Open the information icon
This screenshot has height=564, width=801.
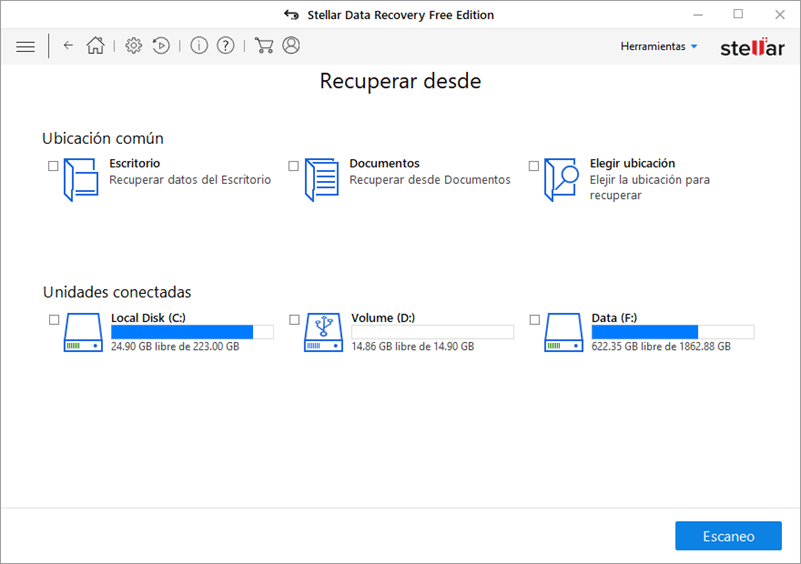coord(199,45)
